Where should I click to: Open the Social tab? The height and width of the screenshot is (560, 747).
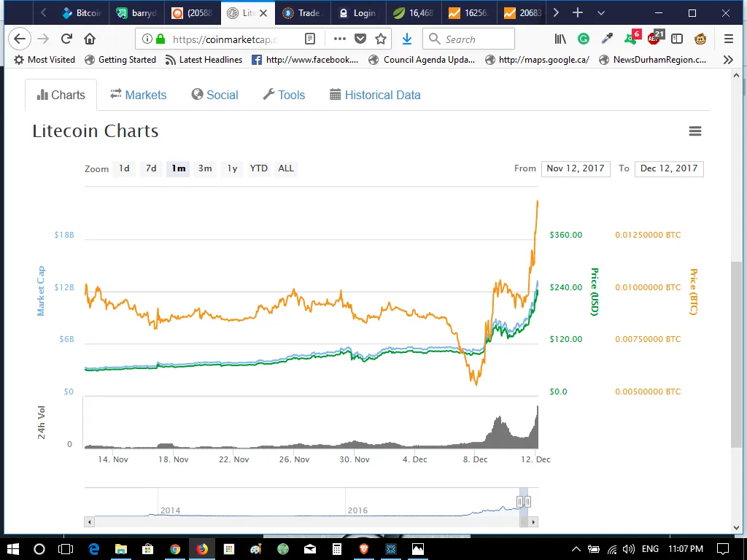(x=215, y=95)
